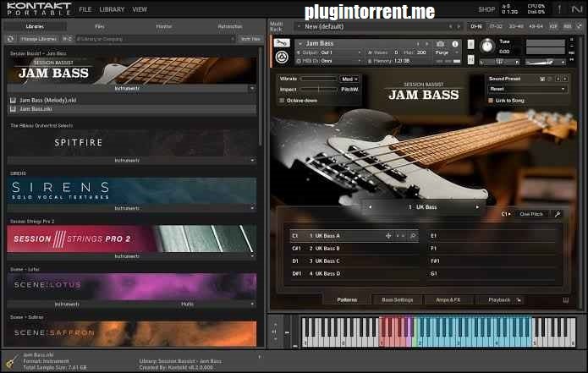Click the piano icon beside Jam Bass.nki

[x=14, y=109]
